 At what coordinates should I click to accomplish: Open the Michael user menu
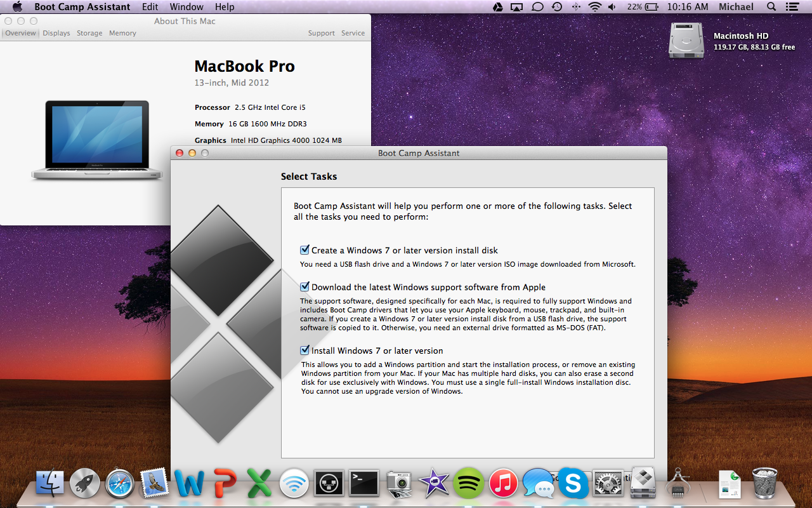click(736, 7)
